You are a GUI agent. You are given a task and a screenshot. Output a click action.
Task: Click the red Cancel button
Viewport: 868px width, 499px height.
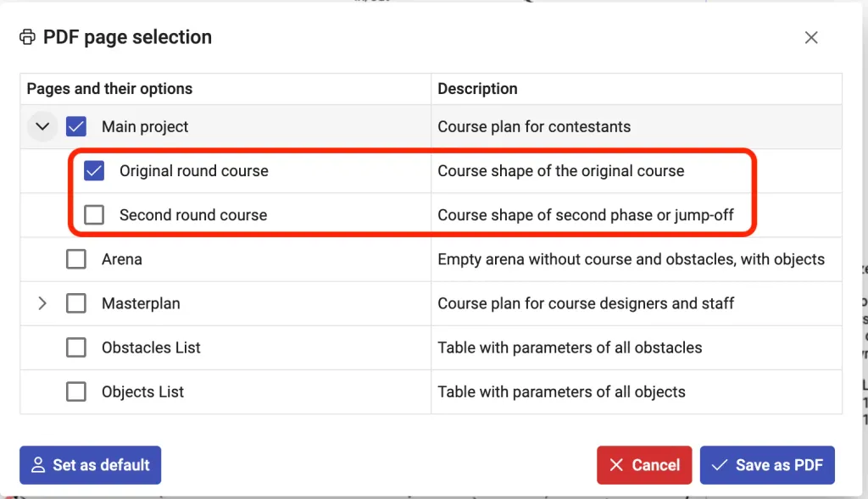click(x=644, y=465)
